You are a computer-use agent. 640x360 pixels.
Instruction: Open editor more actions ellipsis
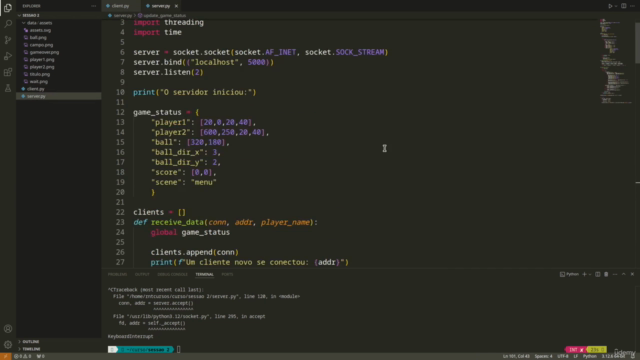tap(632, 6)
